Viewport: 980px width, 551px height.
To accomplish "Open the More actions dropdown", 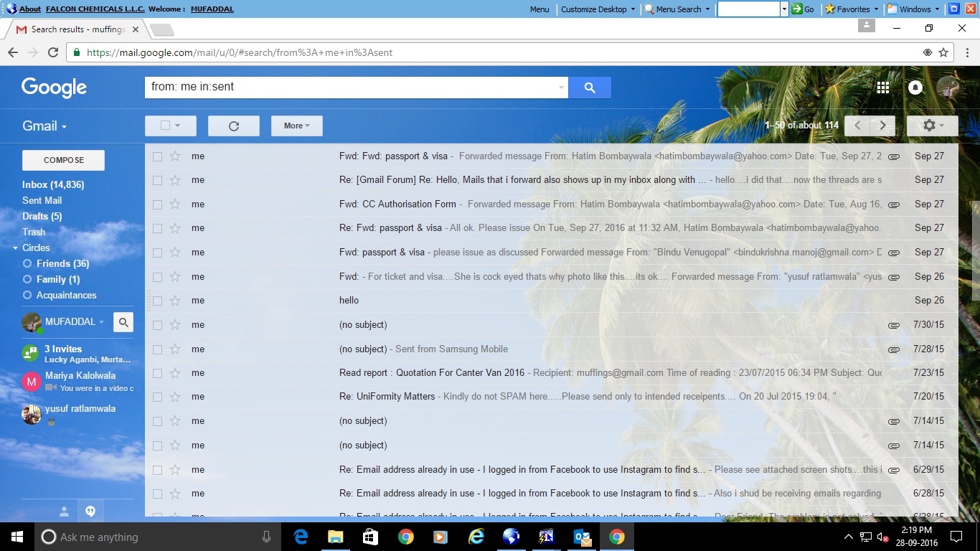I will pos(296,126).
